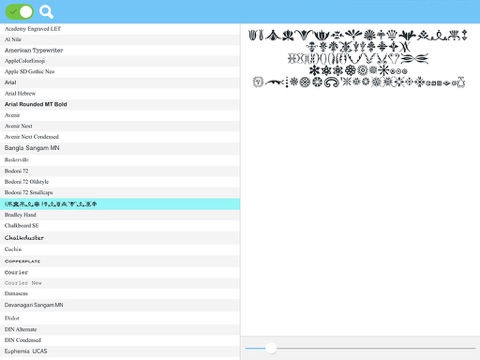Select Courier New font
Image resolution: width=480 pixels, height=360 pixels.
pos(120,283)
